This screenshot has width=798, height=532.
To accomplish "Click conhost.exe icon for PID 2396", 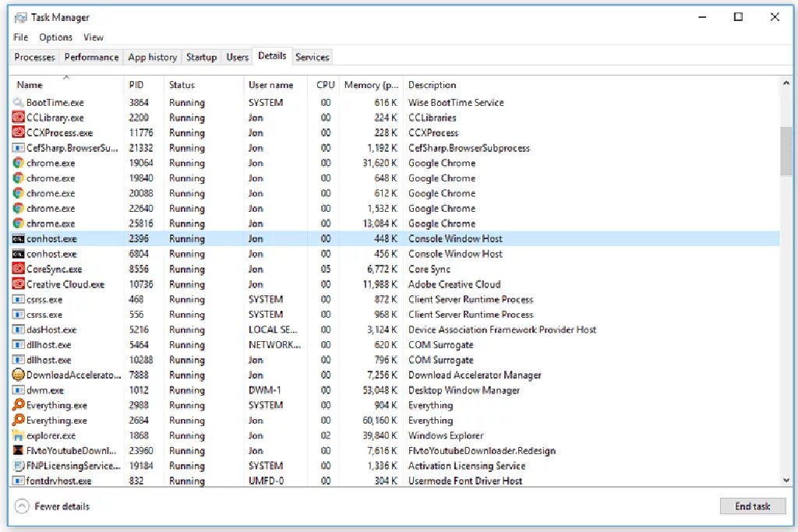I will point(19,238).
